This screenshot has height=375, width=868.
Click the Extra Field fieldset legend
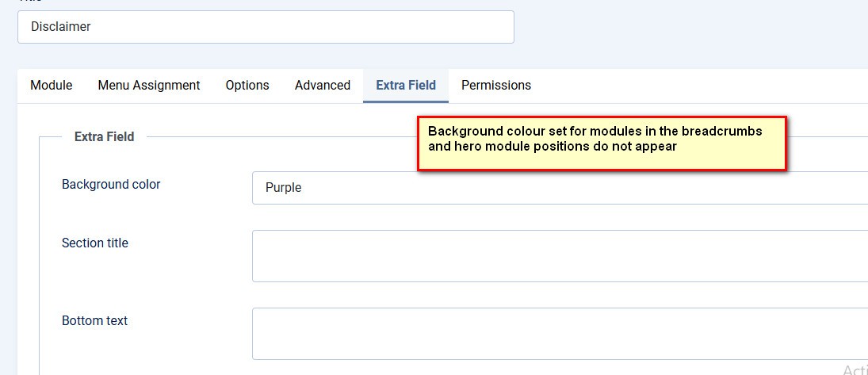pos(105,137)
